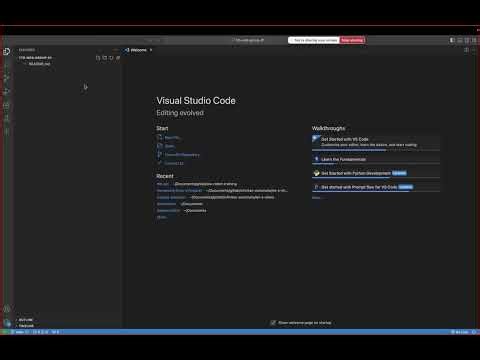The height and width of the screenshot is (360, 480).
Task: Open README.md in Explorer tree
Action: [39, 64]
